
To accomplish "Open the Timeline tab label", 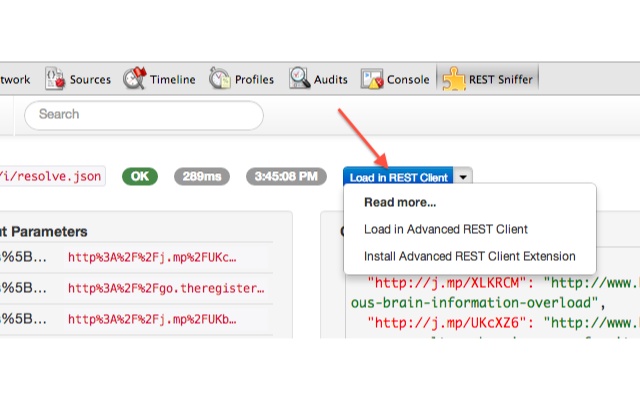I will click(x=173, y=80).
